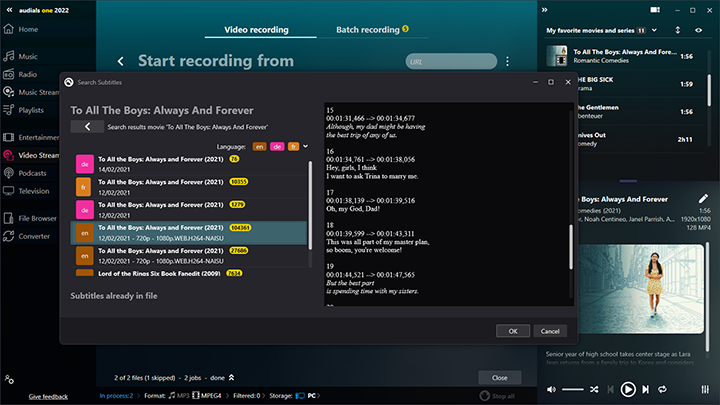Toggle the player view mode icon

click(655, 10)
